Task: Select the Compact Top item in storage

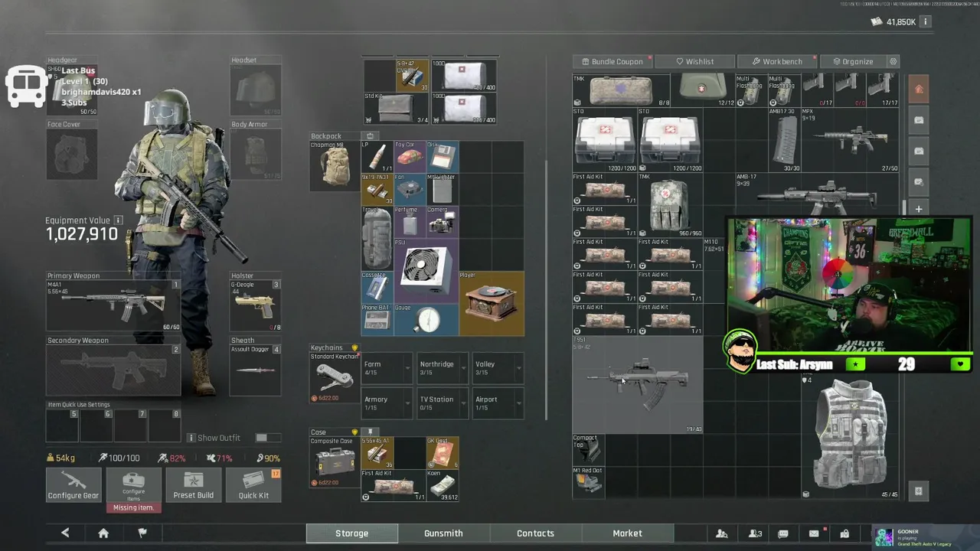Action: 589,450
